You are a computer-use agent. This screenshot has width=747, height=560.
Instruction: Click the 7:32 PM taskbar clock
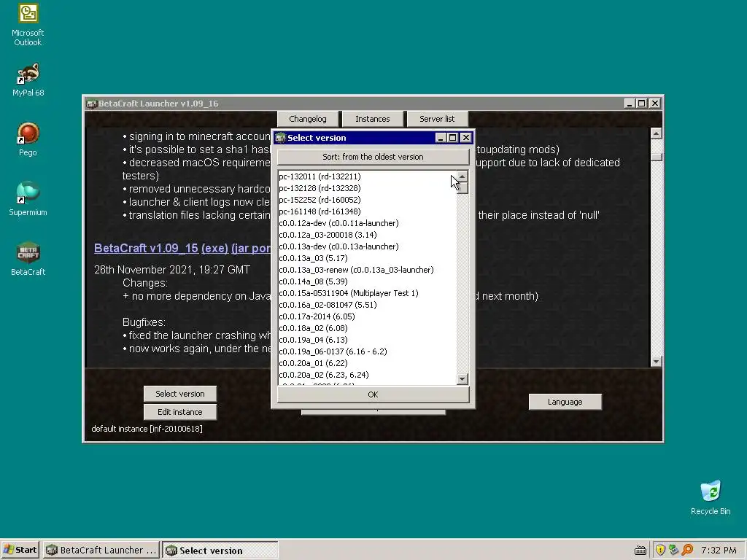click(x=719, y=550)
